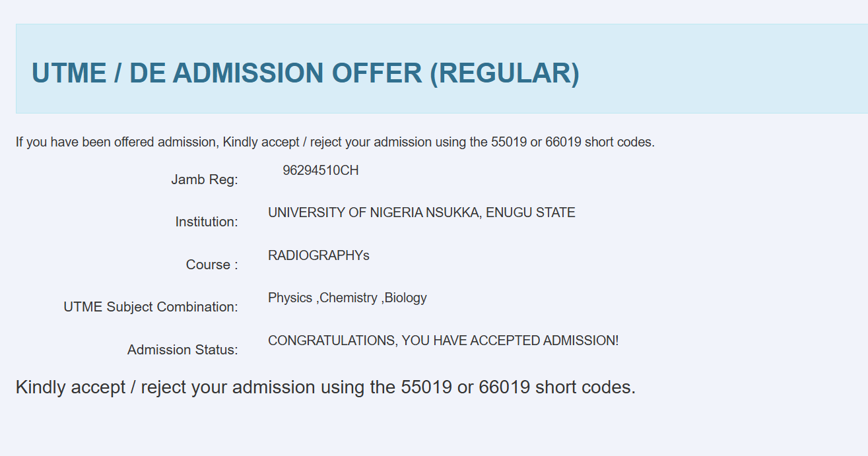
Task: Click the word Chemistry in subject combination
Action: (x=349, y=298)
